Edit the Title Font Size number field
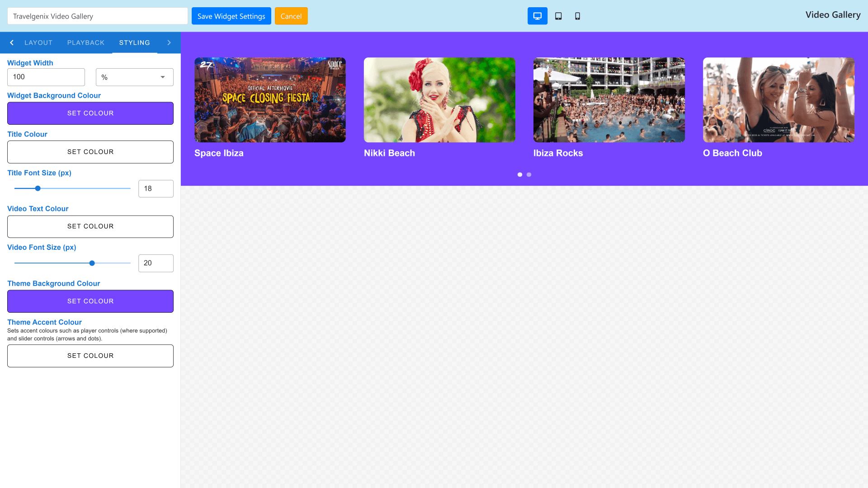This screenshot has height=488, width=868. pyautogui.click(x=156, y=188)
